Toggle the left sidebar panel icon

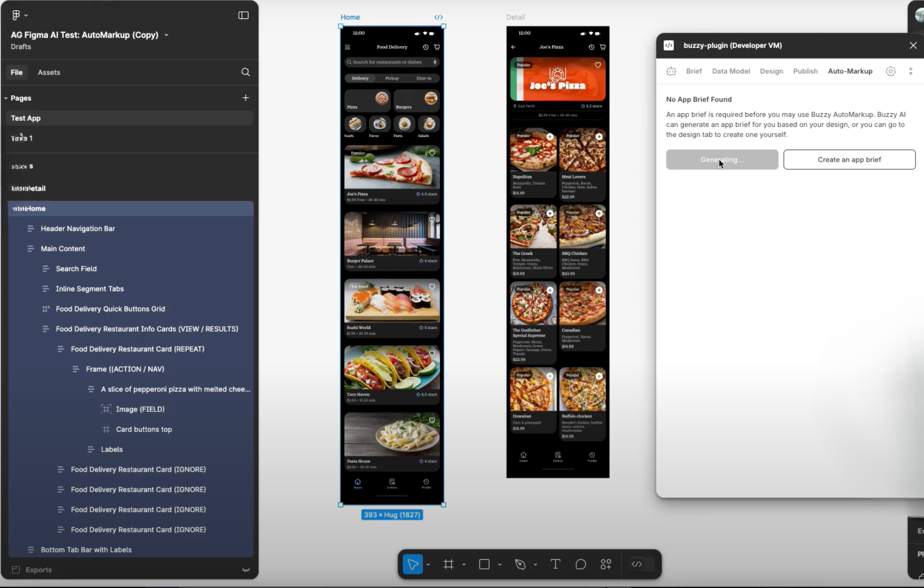point(243,15)
